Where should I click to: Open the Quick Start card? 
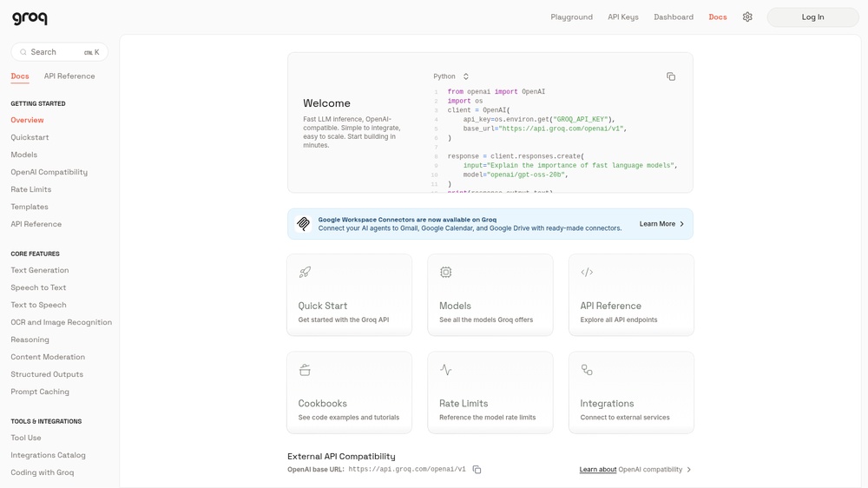coord(349,294)
